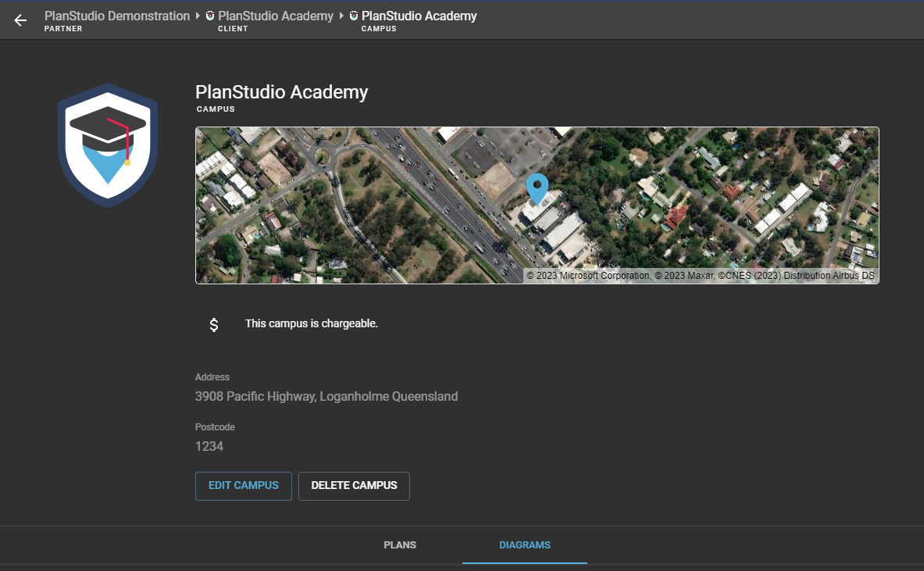Click the blue map location pin
The image size is (924, 571).
point(537,188)
